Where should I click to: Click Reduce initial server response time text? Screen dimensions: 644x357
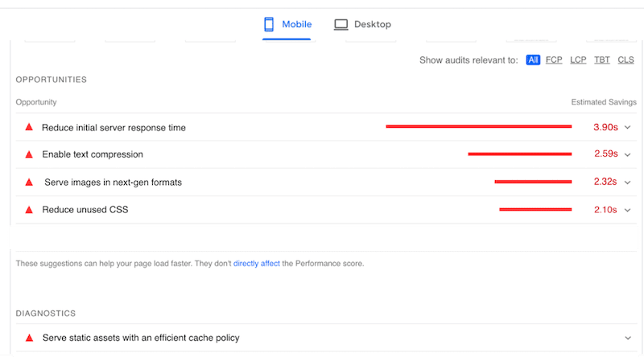[114, 128]
